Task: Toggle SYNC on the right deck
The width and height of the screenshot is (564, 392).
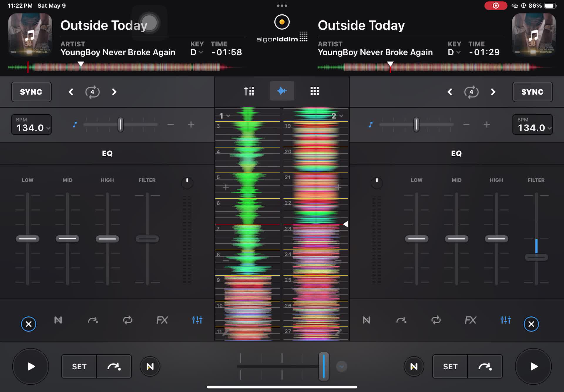Action: 532,92
